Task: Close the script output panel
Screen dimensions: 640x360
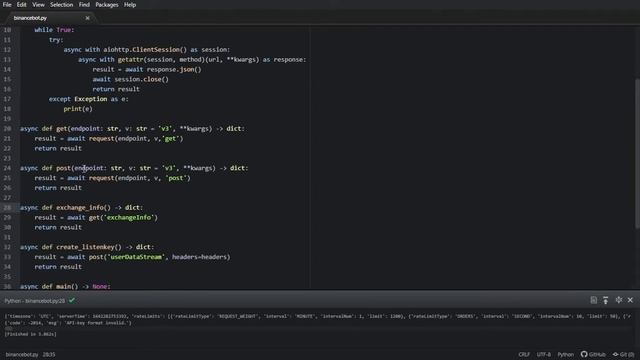Action: pyautogui.click(x=631, y=300)
